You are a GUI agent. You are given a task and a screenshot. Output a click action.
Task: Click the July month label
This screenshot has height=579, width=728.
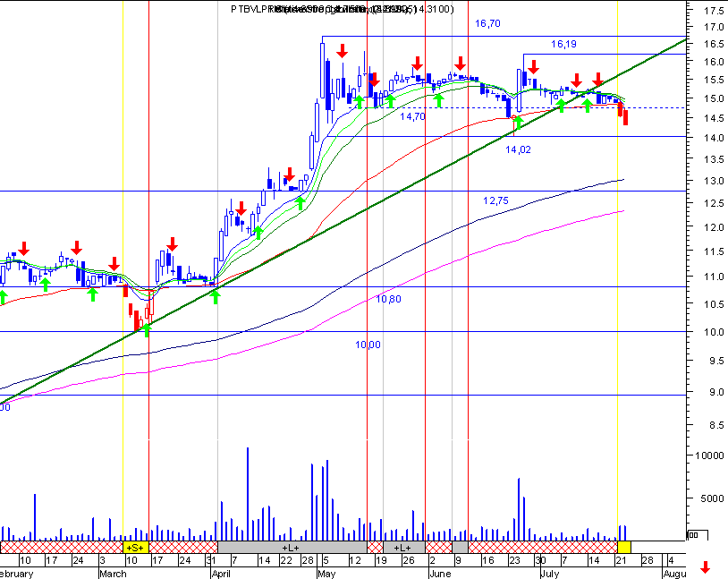click(550, 574)
